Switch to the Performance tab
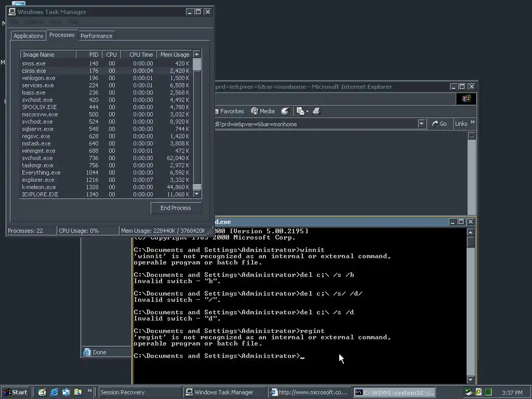532x399 pixels. point(96,36)
